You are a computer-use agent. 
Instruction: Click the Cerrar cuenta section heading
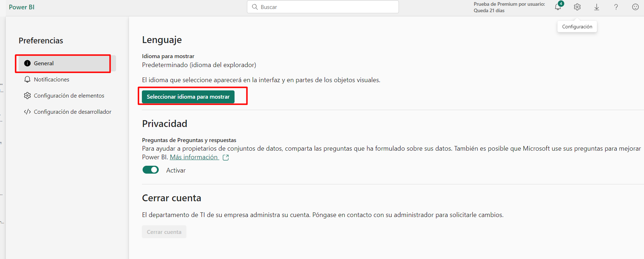tap(172, 198)
